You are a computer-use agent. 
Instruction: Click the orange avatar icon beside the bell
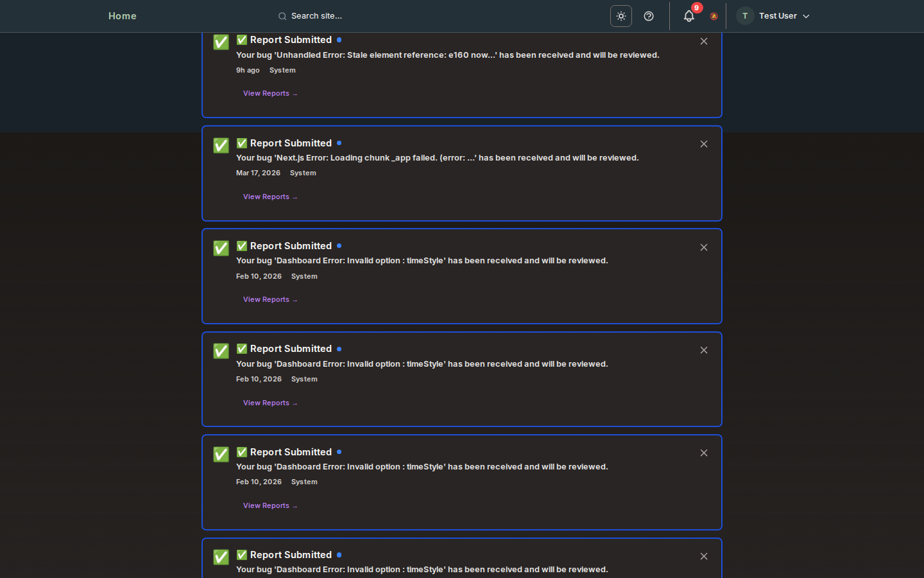coord(714,17)
